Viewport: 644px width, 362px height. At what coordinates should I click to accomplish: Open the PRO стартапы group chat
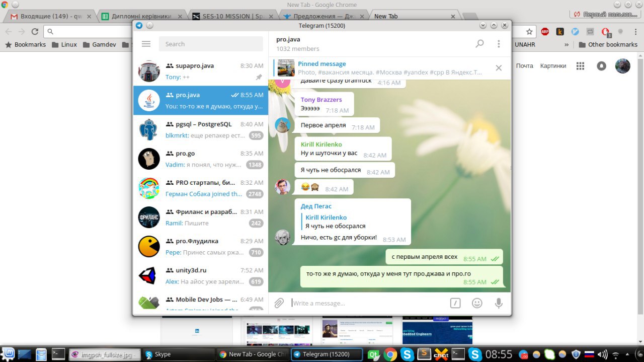pos(201,188)
